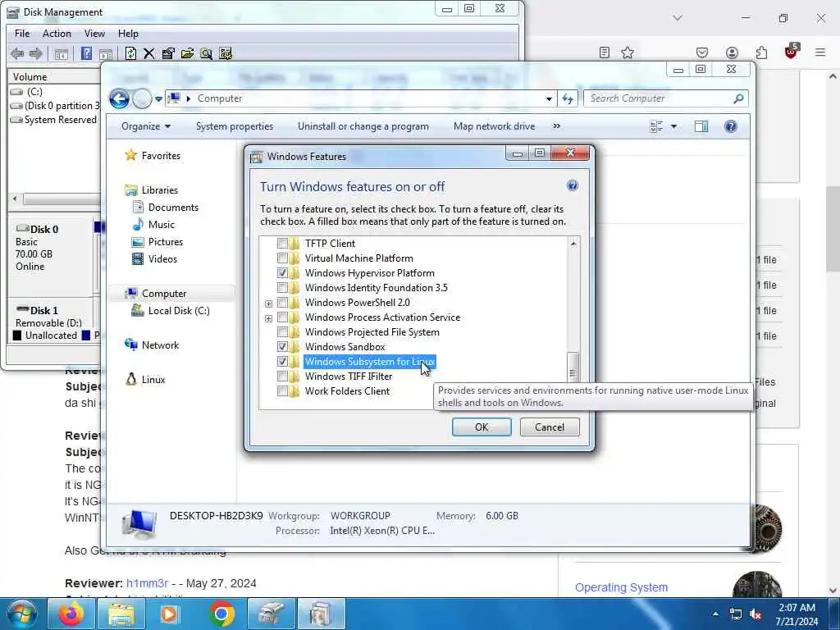Check the Windows PowerShell 2.0 checkbox
This screenshot has width=840, height=630.
(282, 302)
